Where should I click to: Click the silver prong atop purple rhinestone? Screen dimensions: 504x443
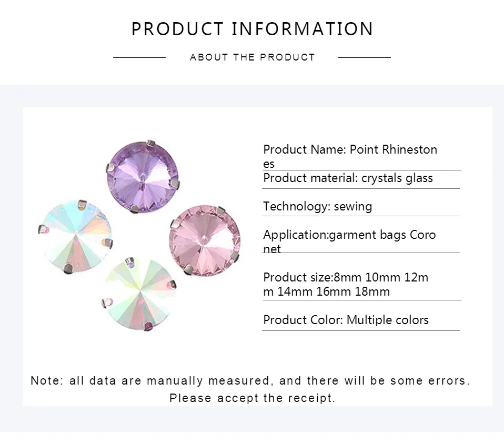[x=151, y=144]
